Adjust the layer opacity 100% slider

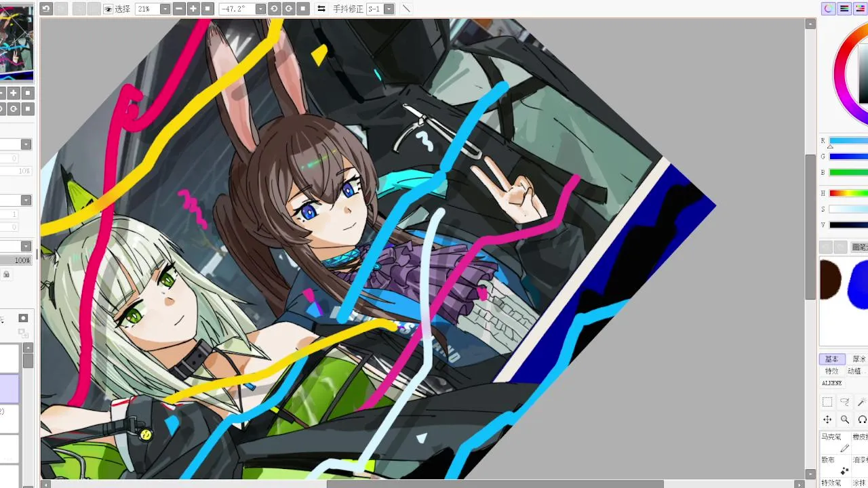click(16, 260)
